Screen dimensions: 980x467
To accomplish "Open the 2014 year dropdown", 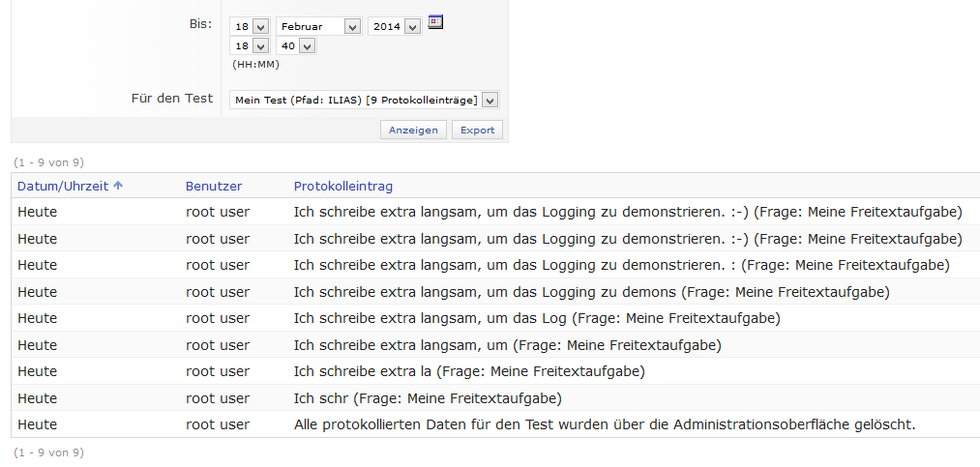I will [x=395, y=27].
